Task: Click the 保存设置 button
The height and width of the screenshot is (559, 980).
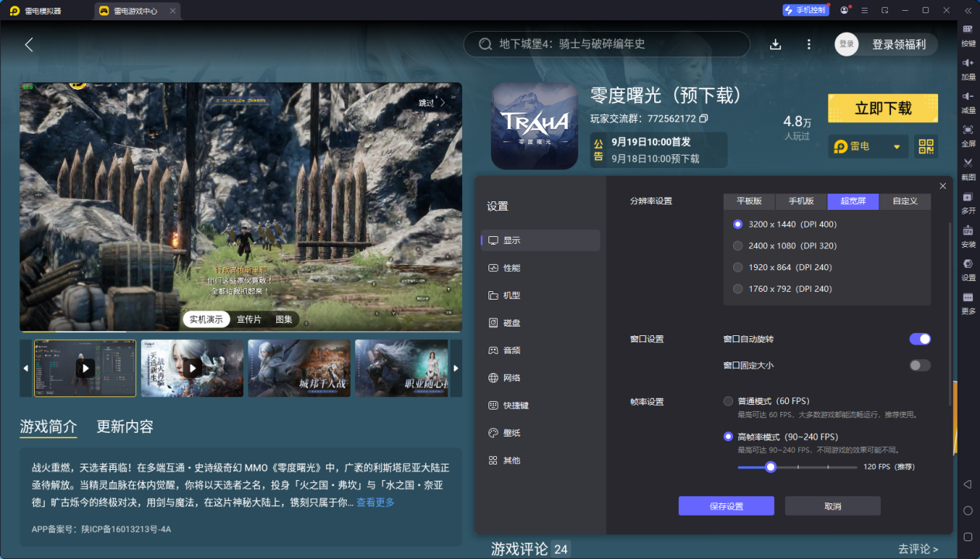Action: tap(726, 506)
